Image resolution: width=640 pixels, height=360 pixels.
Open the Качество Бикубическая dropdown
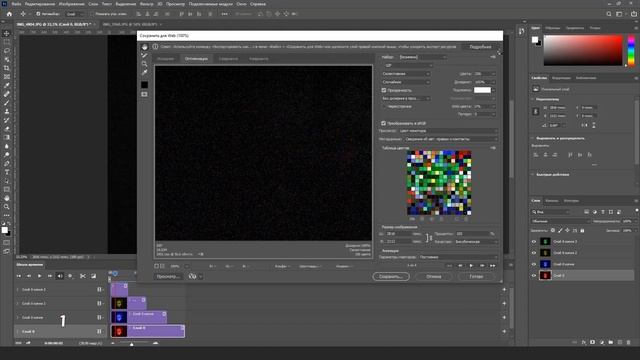(x=476, y=242)
